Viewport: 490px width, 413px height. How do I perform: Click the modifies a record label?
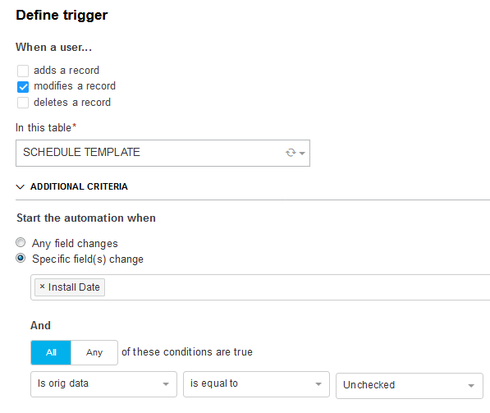tap(75, 86)
